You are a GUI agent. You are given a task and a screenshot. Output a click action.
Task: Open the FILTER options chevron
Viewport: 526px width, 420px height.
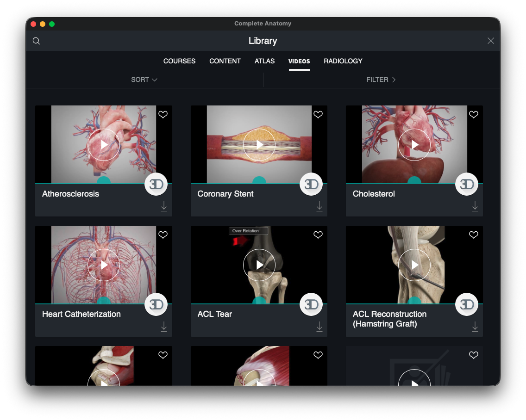tap(381, 80)
